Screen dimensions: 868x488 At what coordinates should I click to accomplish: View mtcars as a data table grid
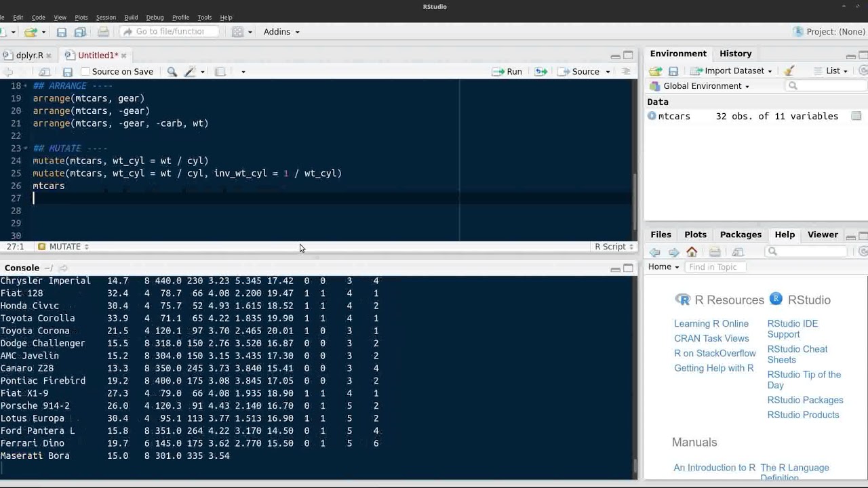click(x=856, y=117)
